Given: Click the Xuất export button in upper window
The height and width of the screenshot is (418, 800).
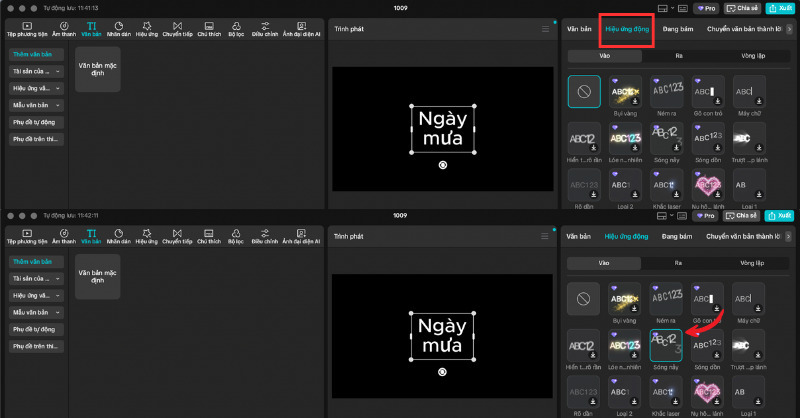Looking at the screenshot, I should (x=780, y=8).
